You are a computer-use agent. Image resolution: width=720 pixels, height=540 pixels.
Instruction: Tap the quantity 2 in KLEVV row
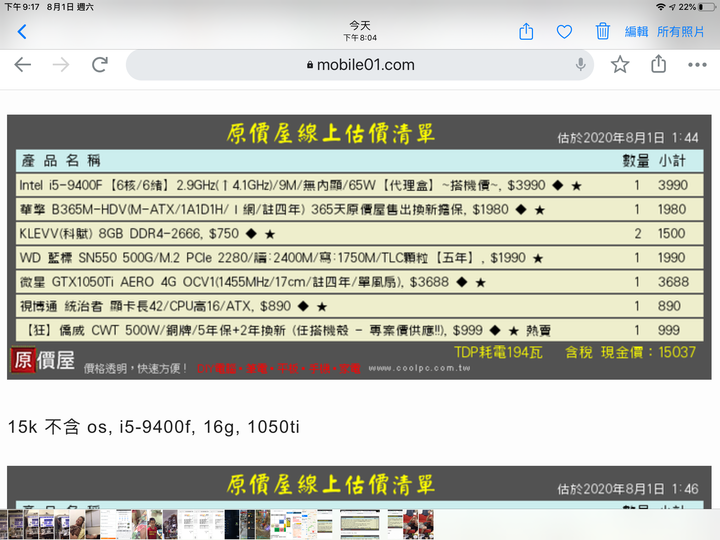point(637,233)
